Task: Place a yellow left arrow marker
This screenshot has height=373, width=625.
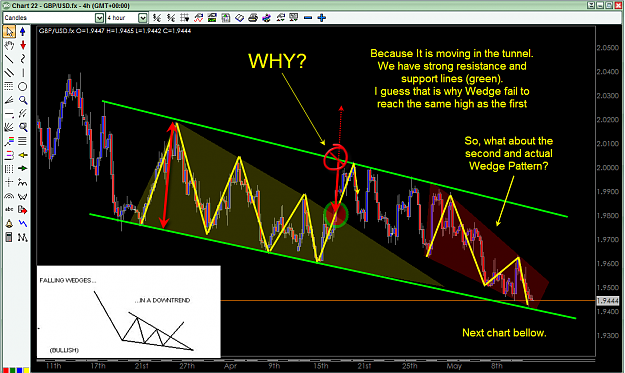Action: (23, 155)
